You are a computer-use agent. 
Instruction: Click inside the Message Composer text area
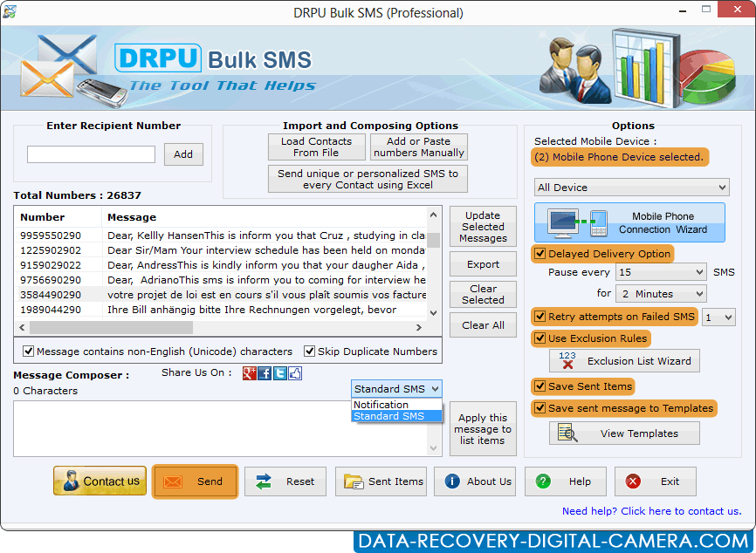coord(220,429)
